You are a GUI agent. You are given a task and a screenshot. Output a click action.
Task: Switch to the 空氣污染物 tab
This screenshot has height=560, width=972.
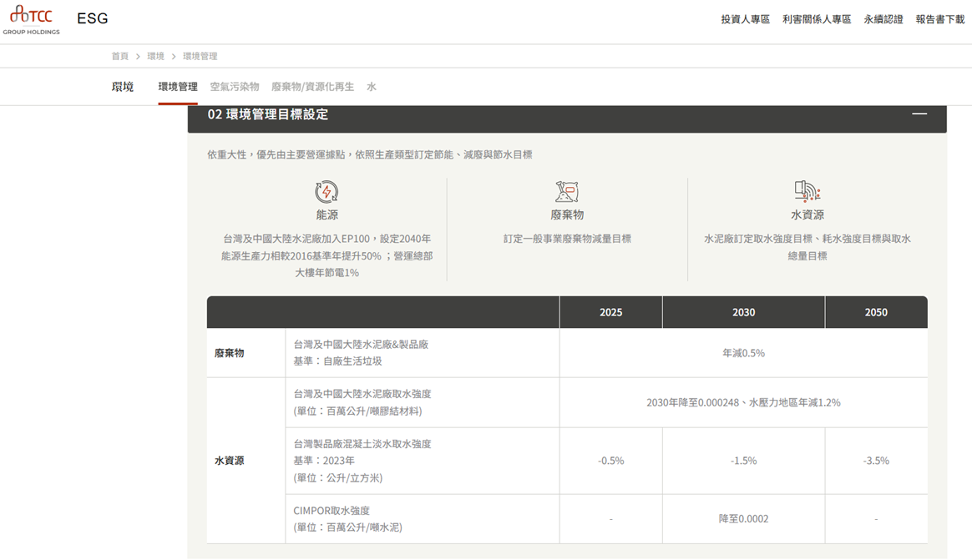coord(235,87)
